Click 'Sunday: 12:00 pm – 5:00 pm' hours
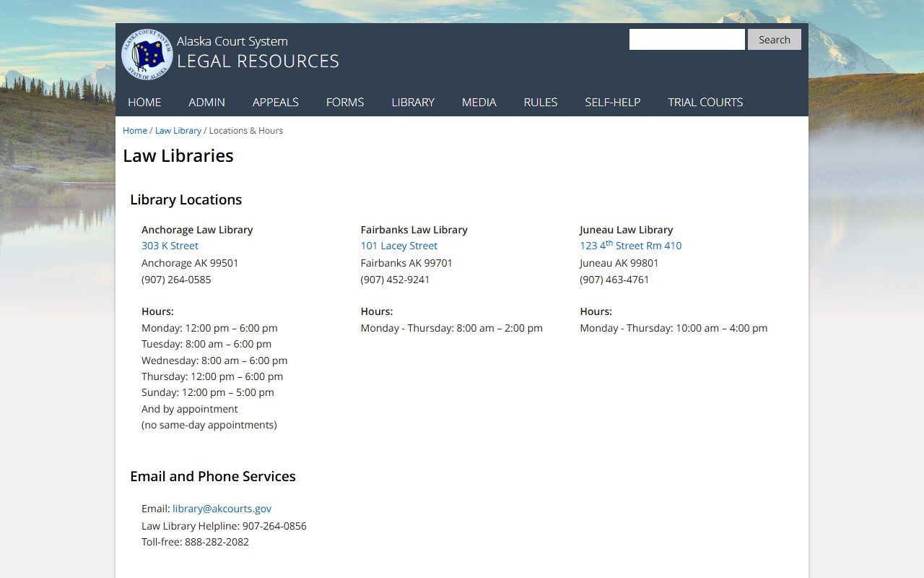Viewport: 924px width, 578px height. tap(208, 392)
